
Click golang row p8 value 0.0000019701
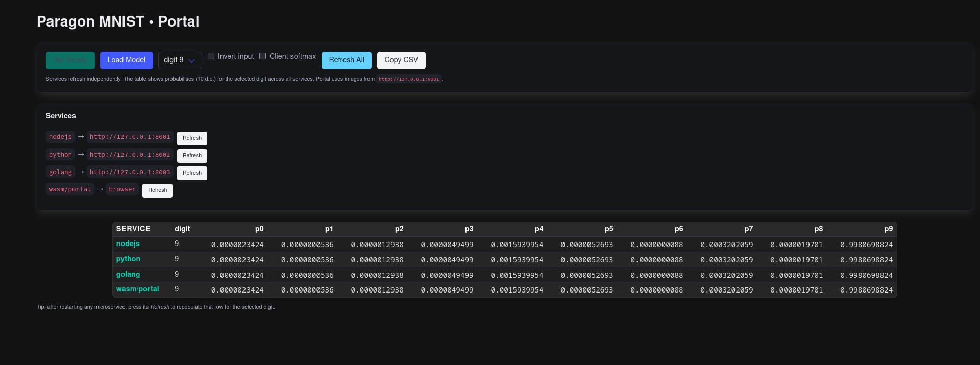pyautogui.click(x=797, y=275)
